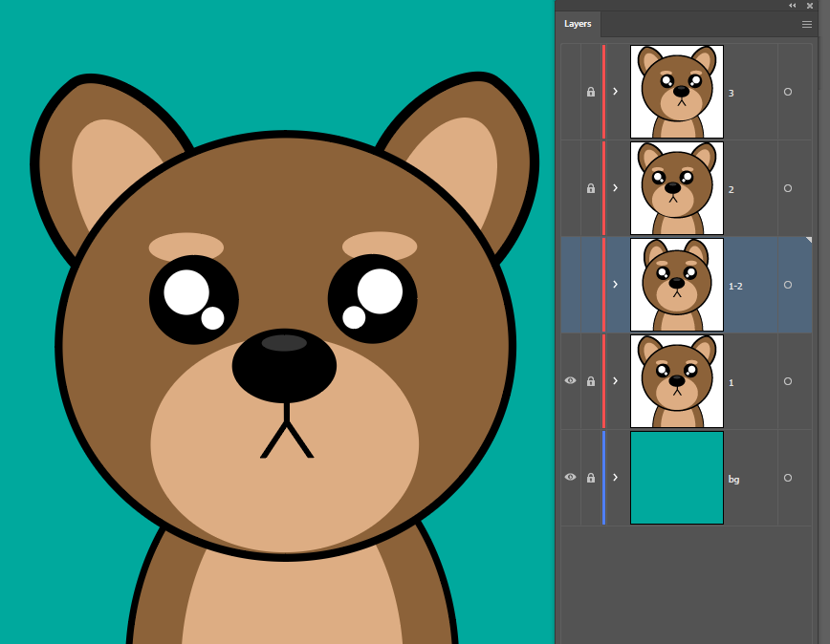Unlock layer 1 via lock icon
This screenshot has width=830, height=644.
[591, 381]
